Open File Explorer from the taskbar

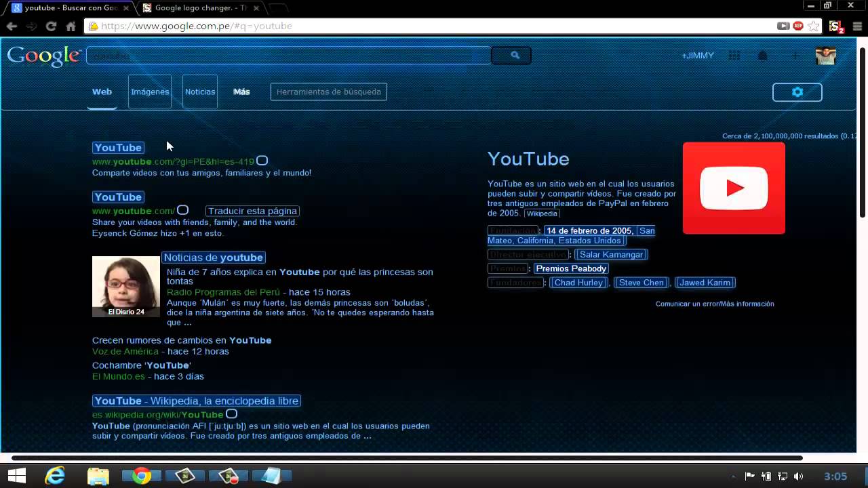pos(98,476)
